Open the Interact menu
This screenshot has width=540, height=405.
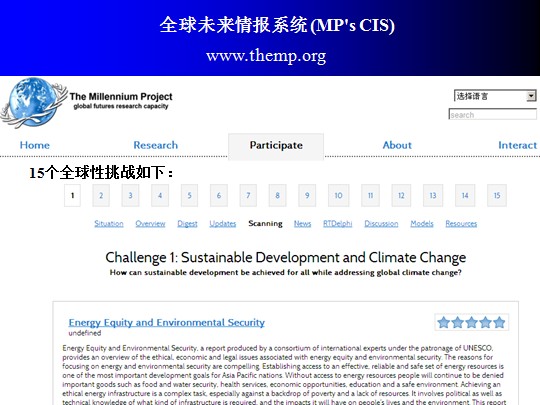coord(518,145)
